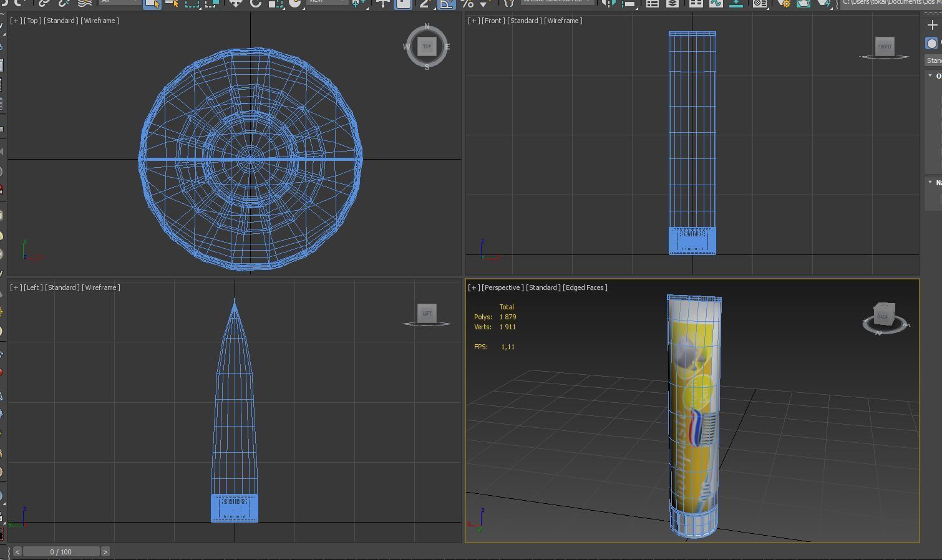Open Edit Named Selection Sets
This screenshot has width=942, height=560.
click(x=509, y=3)
